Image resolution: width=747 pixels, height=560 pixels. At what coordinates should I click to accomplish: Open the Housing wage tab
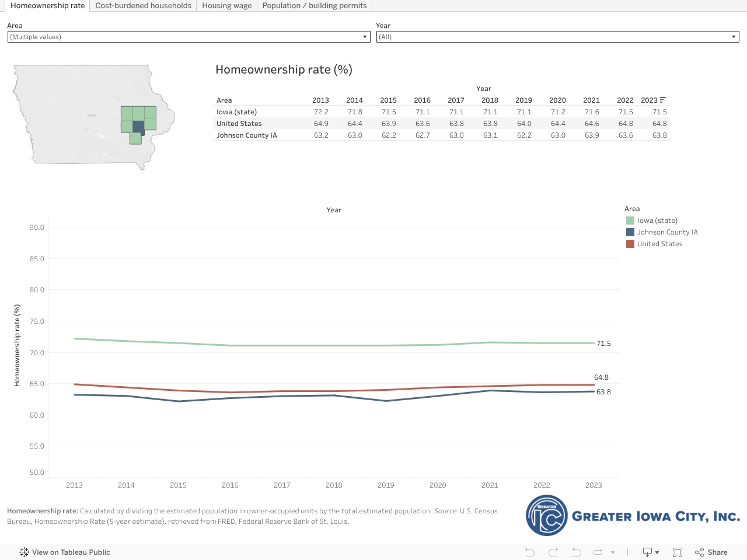[226, 6]
